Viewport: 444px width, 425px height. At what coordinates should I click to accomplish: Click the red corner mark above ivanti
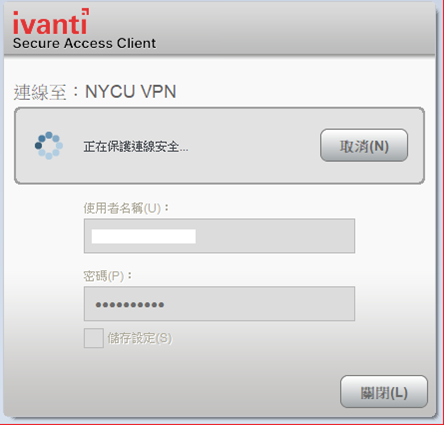(85, 12)
